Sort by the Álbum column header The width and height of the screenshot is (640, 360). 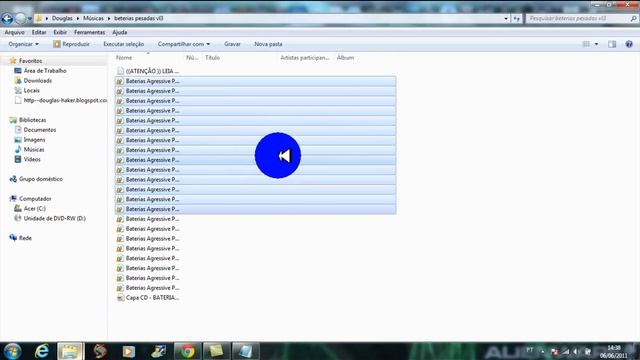(345, 58)
